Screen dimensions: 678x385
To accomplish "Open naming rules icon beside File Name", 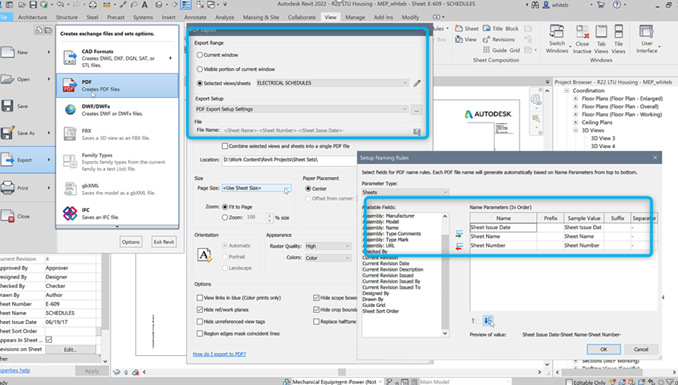I will coord(417,132).
